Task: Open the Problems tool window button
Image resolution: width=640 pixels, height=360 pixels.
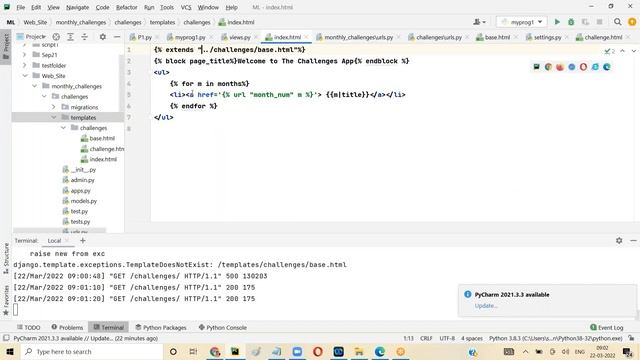Action: click(67, 327)
